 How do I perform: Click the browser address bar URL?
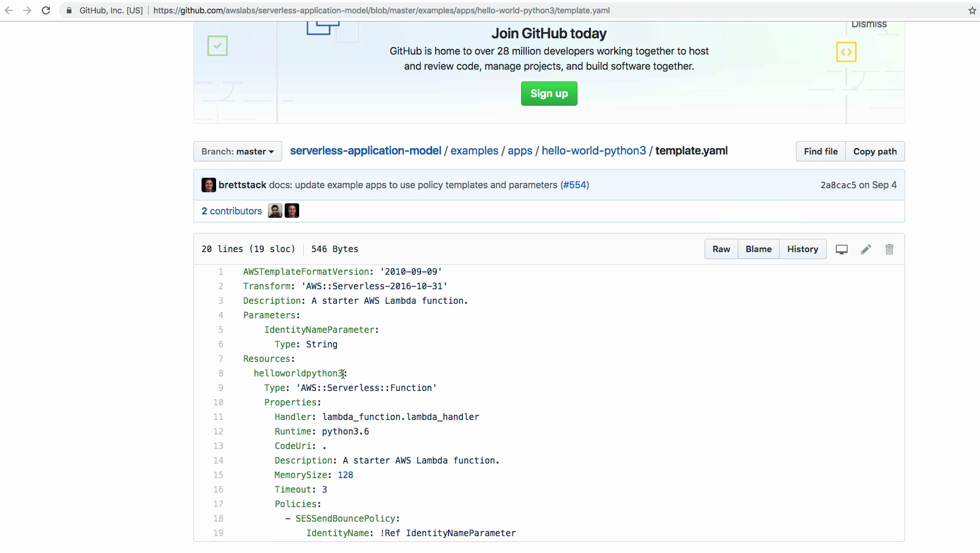tap(382, 10)
